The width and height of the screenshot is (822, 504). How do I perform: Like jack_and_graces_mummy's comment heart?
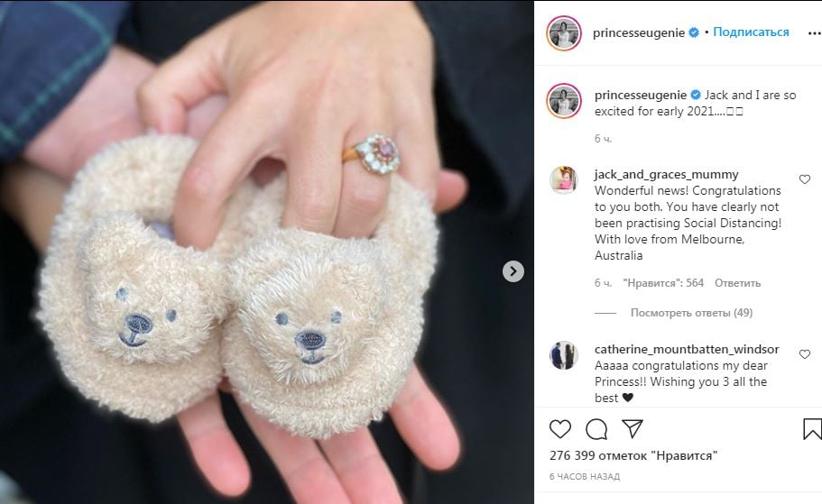pyautogui.click(x=805, y=179)
